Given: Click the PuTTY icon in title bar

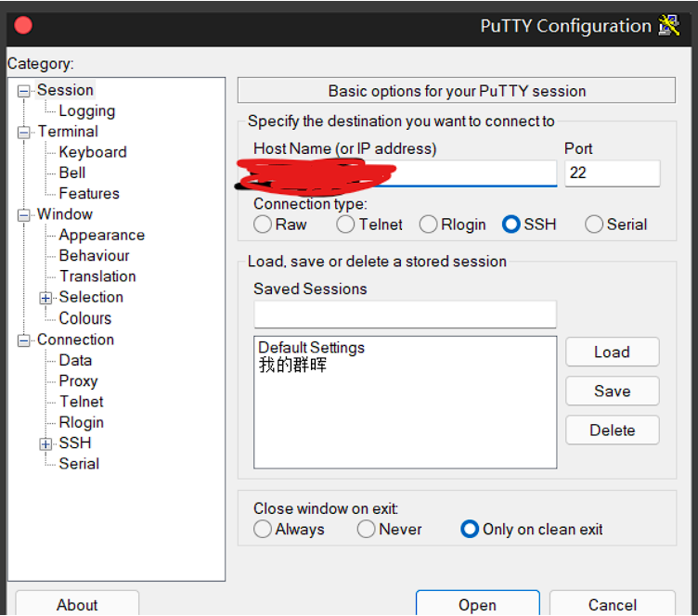Looking at the screenshot, I should (x=669, y=26).
